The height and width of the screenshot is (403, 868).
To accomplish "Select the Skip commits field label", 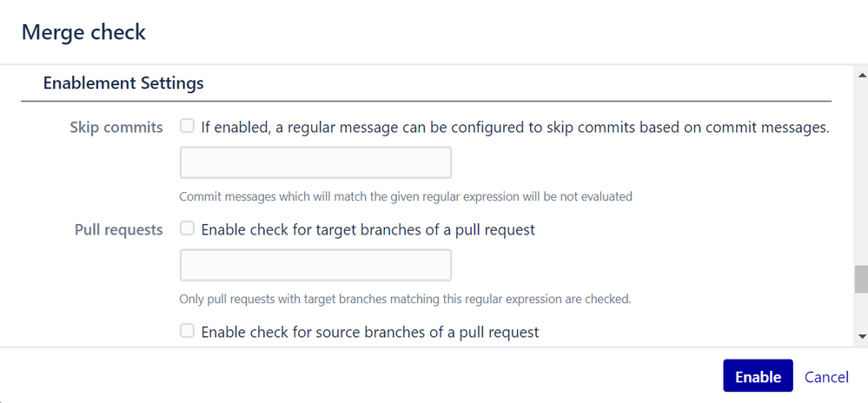I will click(x=116, y=128).
